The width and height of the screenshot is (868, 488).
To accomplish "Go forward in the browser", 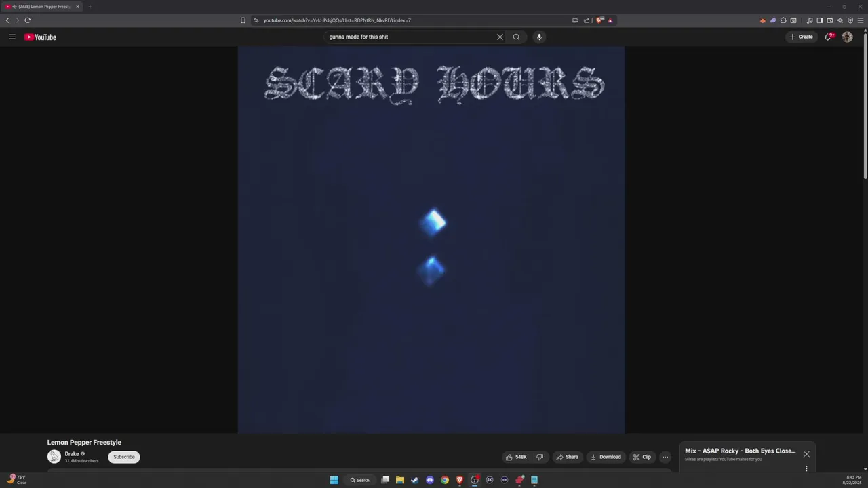I will [x=18, y=20].
